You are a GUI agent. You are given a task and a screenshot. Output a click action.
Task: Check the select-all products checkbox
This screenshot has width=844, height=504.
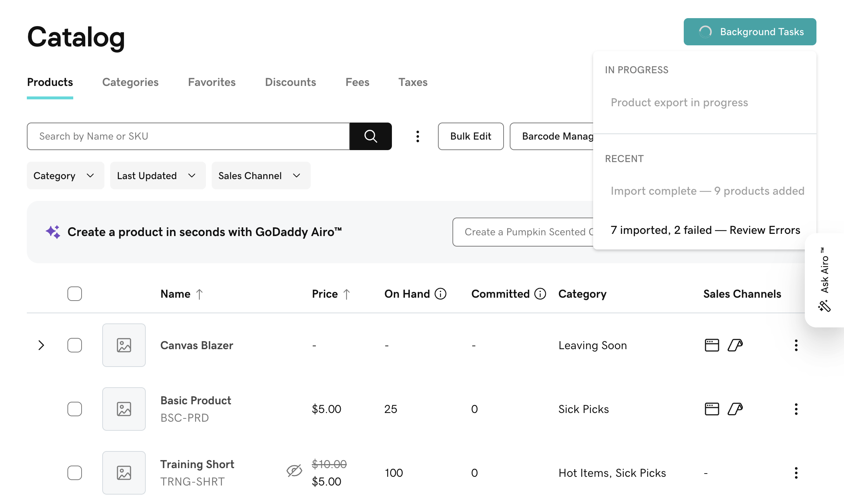point(75,294)
